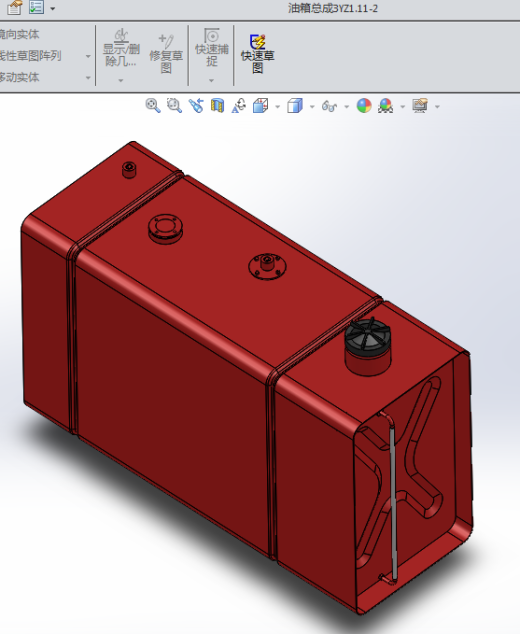The image size is (520, 634).
Task: Click the 修复草图 button
Action: pos(166,54)
